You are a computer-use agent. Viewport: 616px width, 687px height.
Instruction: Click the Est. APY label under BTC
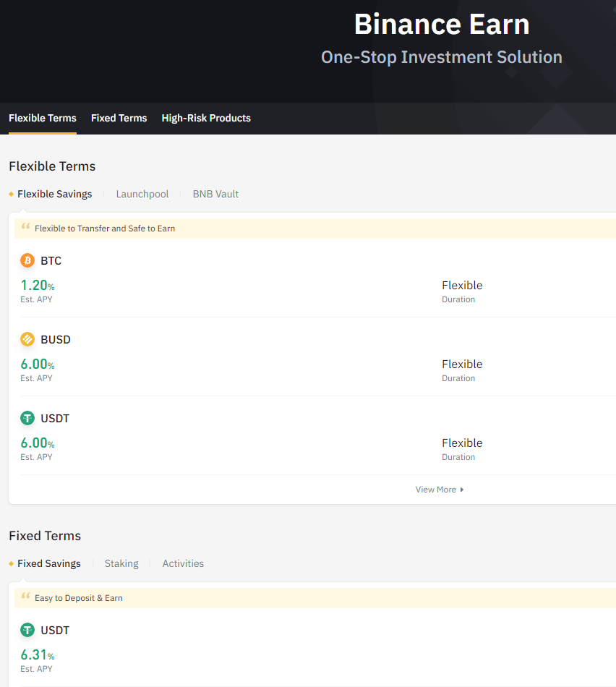[36, 299]
